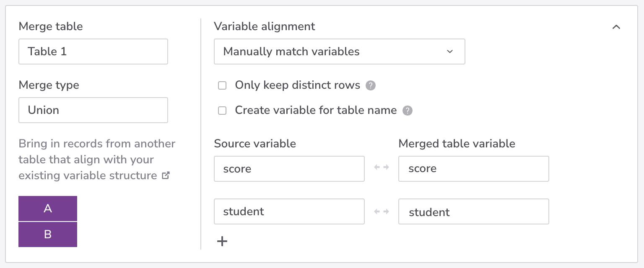644x268 pixels.
Task: Collapse the merge panel with chevron
Action: (616, 27)
